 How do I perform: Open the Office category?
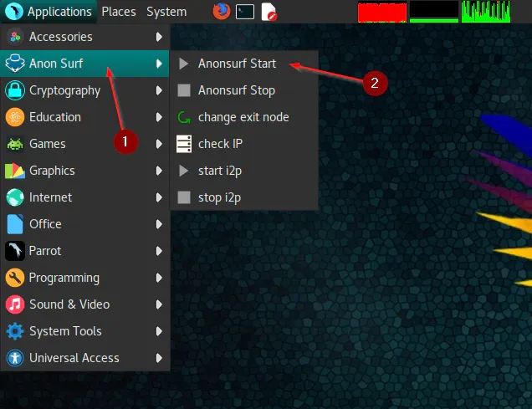[x=84, y=224]
